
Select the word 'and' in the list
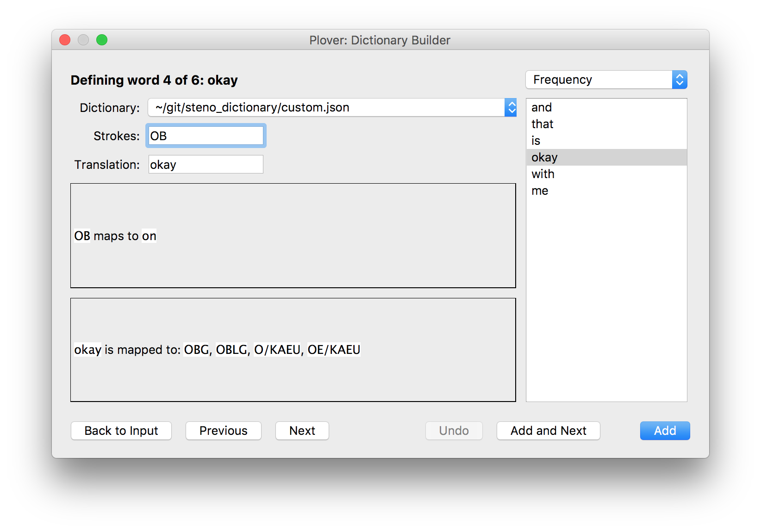pyautogui.click(x=542, y=107)
